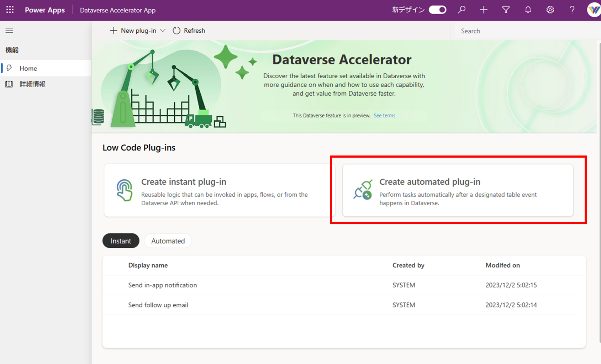Click 'This Dataverse feature is in preview.' text
Image resolution: width=601 pixels, height=364 pixels.
332,116
